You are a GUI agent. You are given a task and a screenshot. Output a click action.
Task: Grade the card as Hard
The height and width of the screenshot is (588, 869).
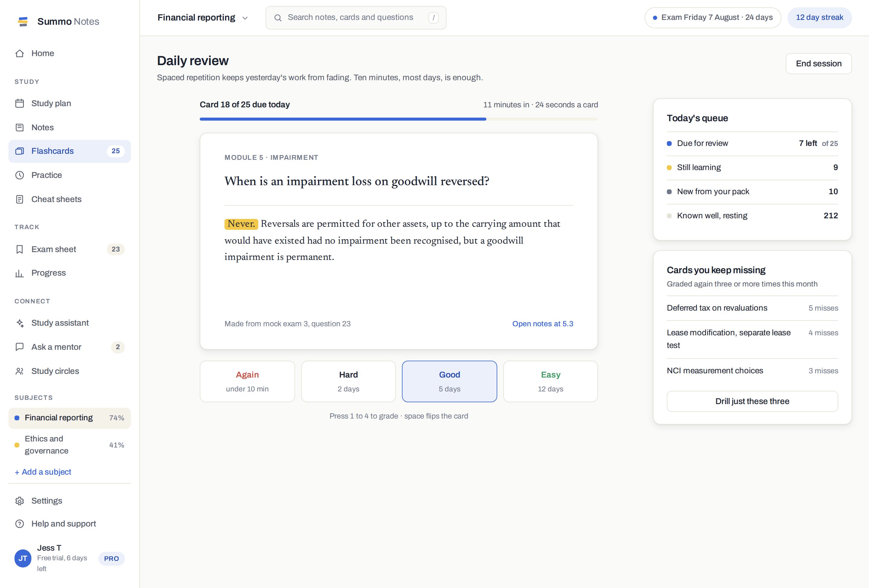349,381
